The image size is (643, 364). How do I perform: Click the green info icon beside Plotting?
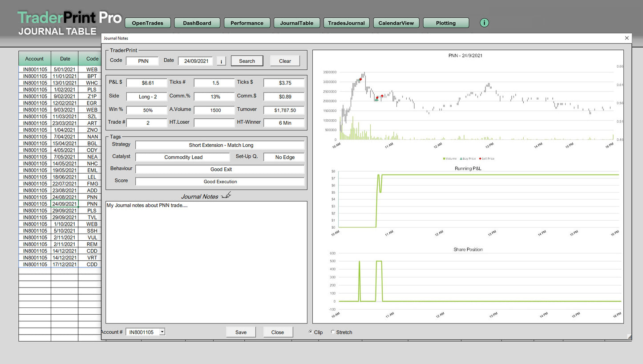point(484,23)
